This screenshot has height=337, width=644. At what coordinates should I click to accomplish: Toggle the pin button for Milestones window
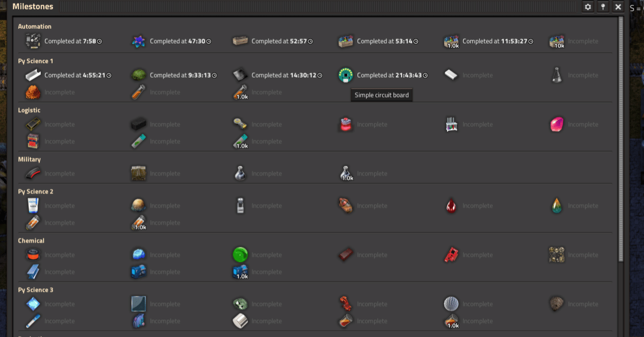[603, 7]
